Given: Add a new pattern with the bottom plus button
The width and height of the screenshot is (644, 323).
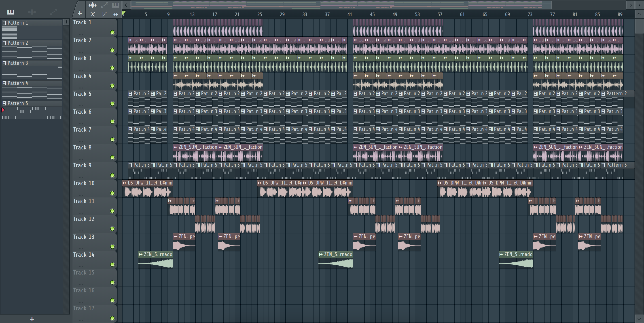Looking at the screenshot, I should [32, 319].
